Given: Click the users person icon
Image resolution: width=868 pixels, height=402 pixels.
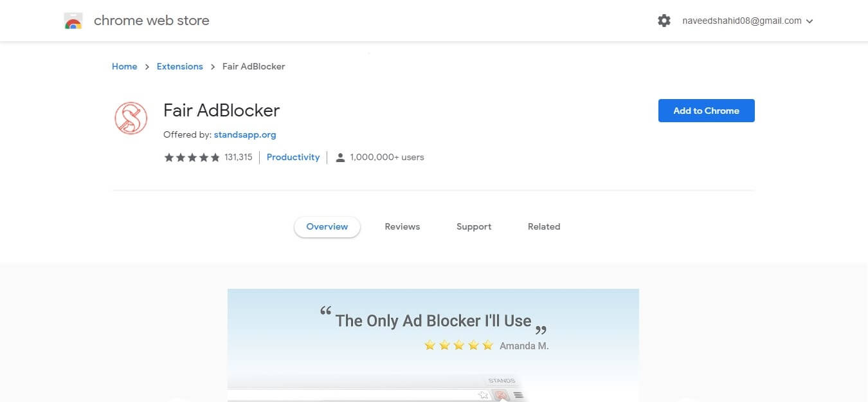Looking at the screenshot, I should tap(341, 157).
